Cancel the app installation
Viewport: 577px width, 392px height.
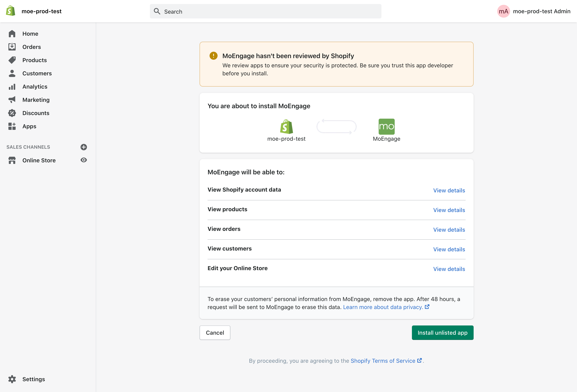point(215,333)
